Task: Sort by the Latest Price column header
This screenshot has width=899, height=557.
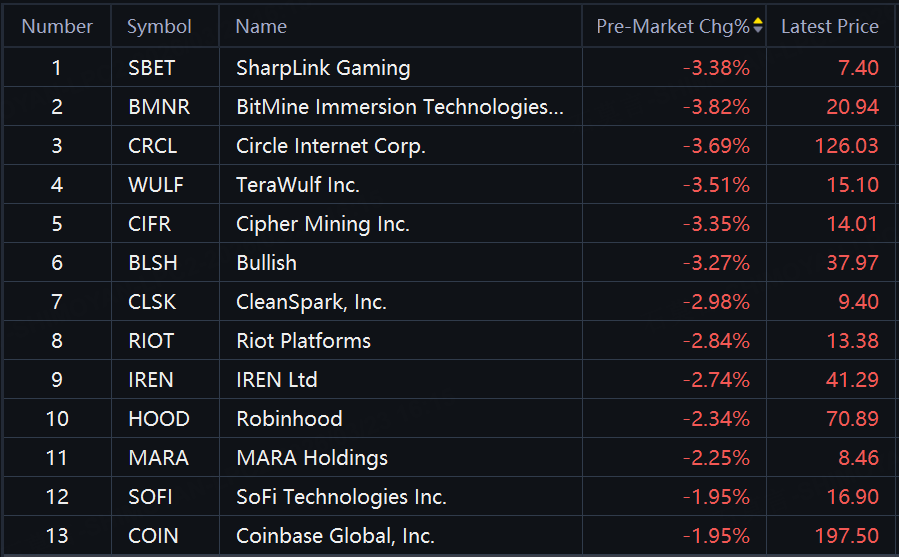Action: tap(829, 27)
